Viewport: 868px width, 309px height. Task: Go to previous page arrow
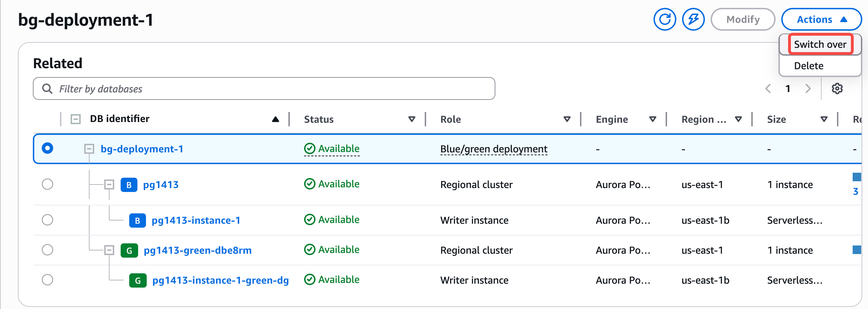click(x=768, y=88)
